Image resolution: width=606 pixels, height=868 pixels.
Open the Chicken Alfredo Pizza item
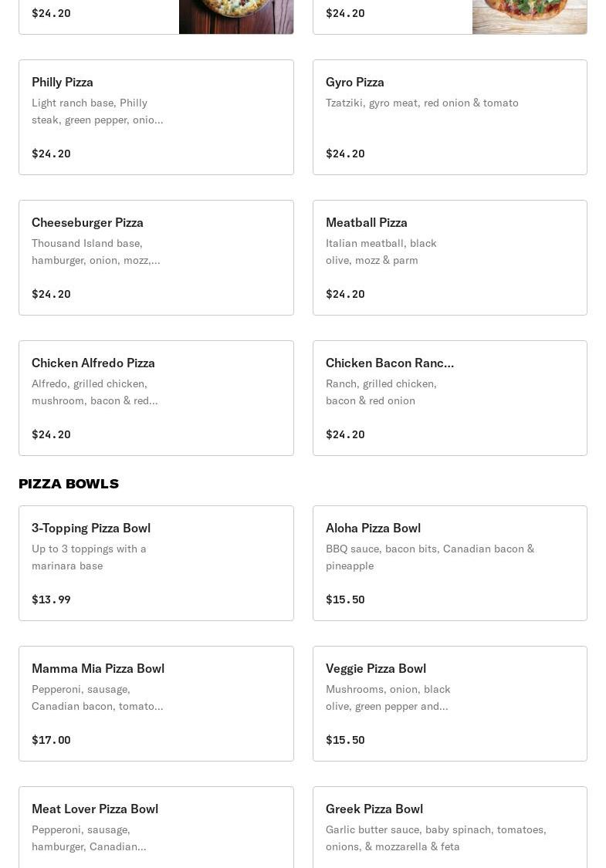point(156,398)
